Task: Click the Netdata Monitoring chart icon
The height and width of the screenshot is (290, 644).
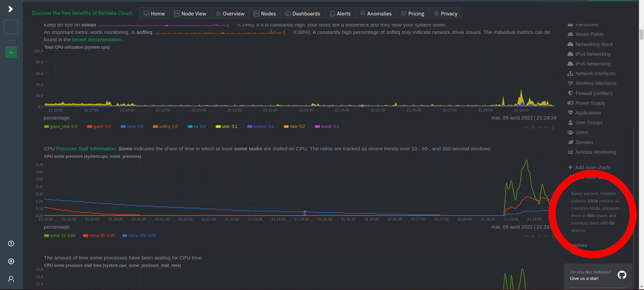Action: [x=570, y=152]
